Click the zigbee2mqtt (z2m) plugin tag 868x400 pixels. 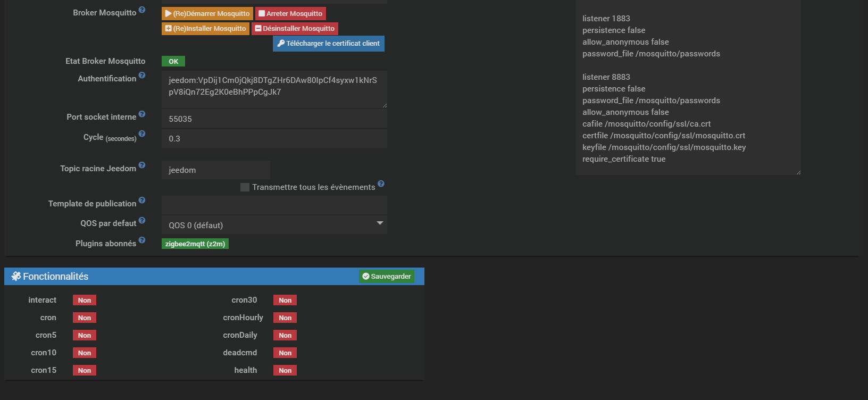[195, 244]
